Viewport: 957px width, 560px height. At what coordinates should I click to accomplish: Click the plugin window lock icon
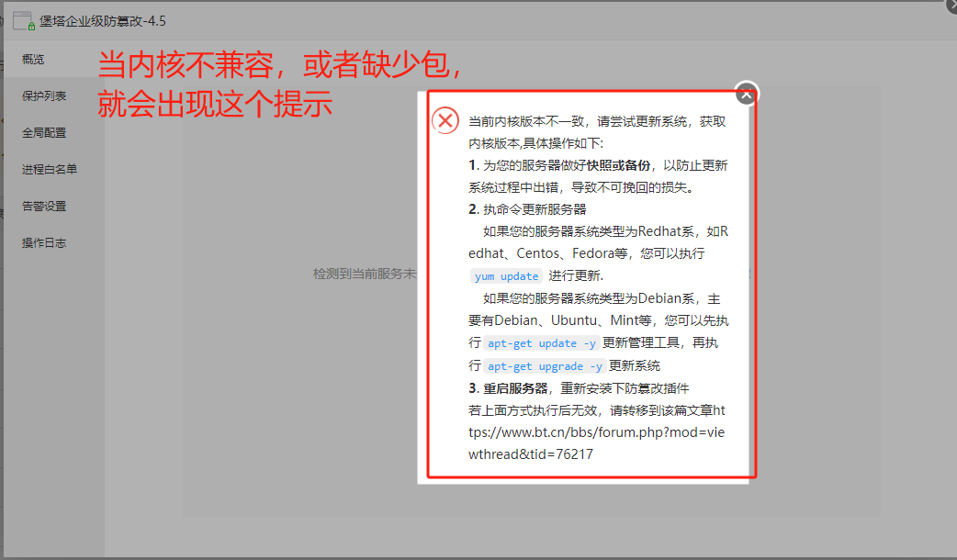point(23,21)
